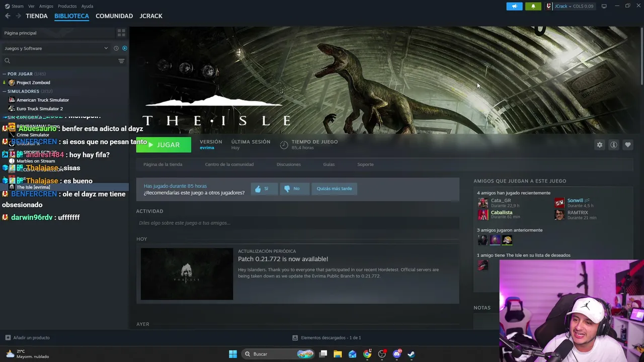The height and width of the screenshot is (362, 644).
Task: Go back with the Steam back arrow
Action: coord(8,16)
